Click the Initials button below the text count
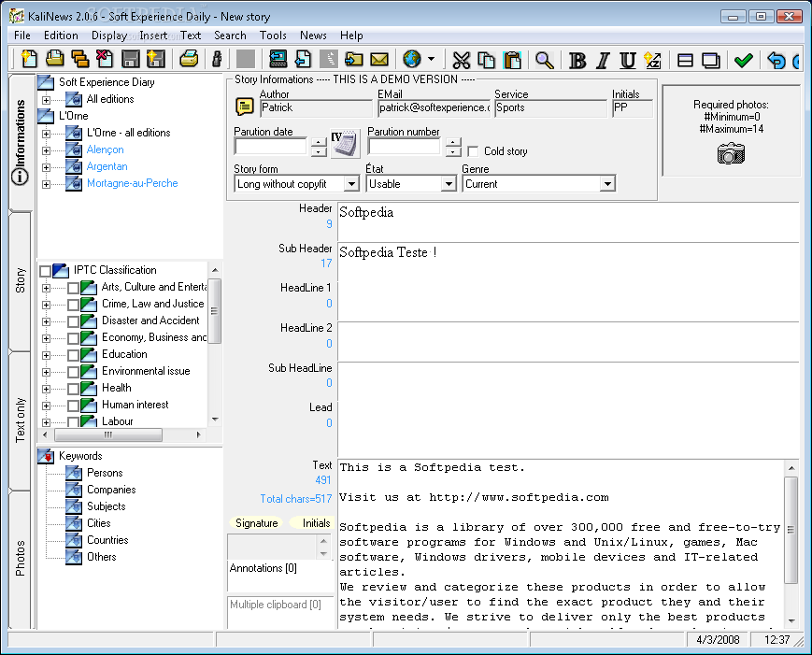The height and width of the screenshot is (655, 812). click(x=313, y=523)
